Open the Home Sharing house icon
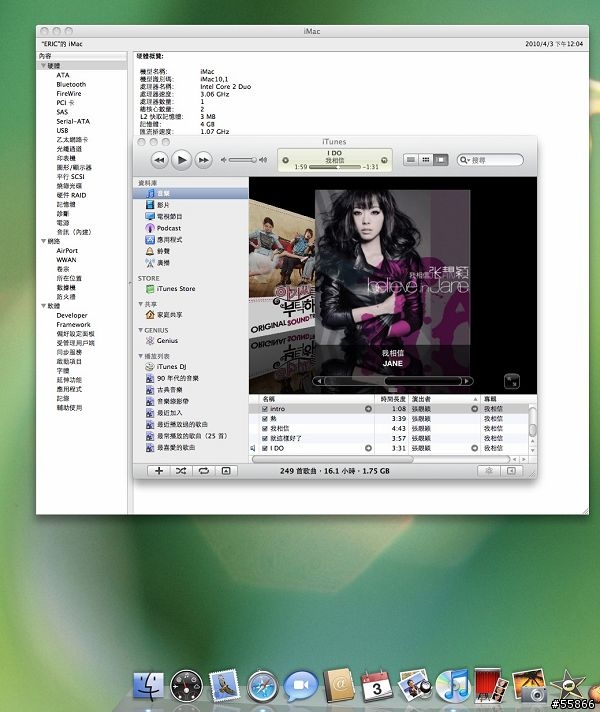The height and width of the screenshot is (712, 600). click(x=150, y=314)
